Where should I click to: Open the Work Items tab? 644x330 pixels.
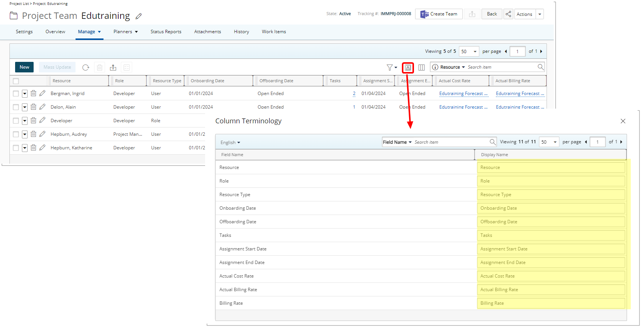click(x=274, y=32)
